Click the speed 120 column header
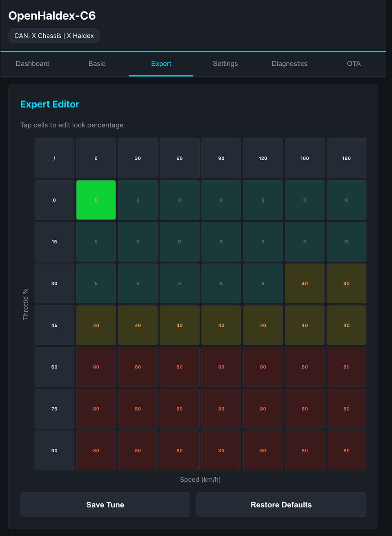 (263, 158)
